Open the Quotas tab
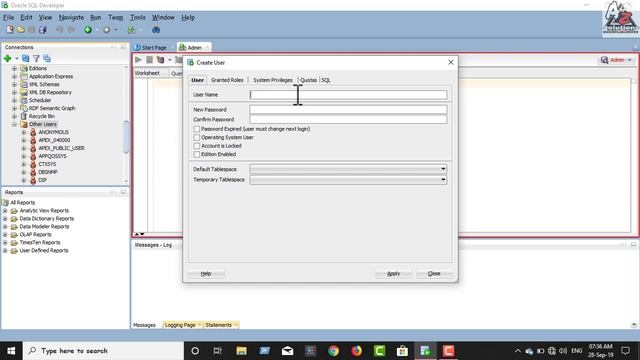Viewport: 640px width, 360px height. click(x=309, y=80)
